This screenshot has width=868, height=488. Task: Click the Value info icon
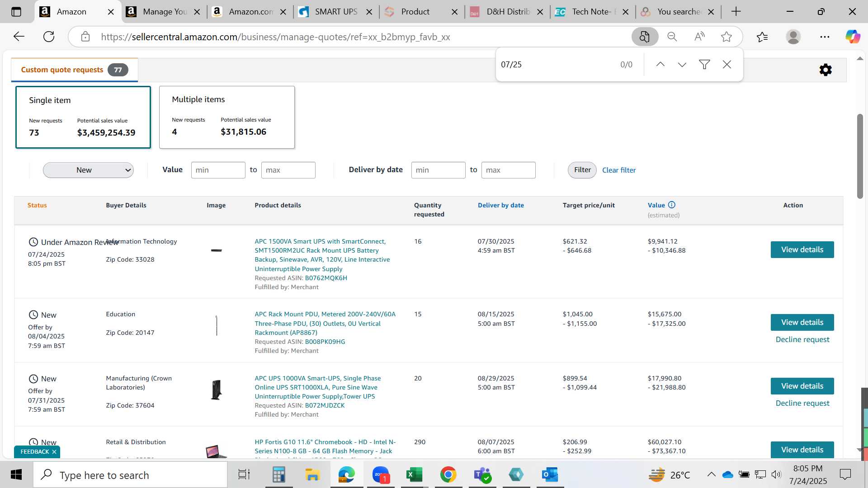point(672,205)
